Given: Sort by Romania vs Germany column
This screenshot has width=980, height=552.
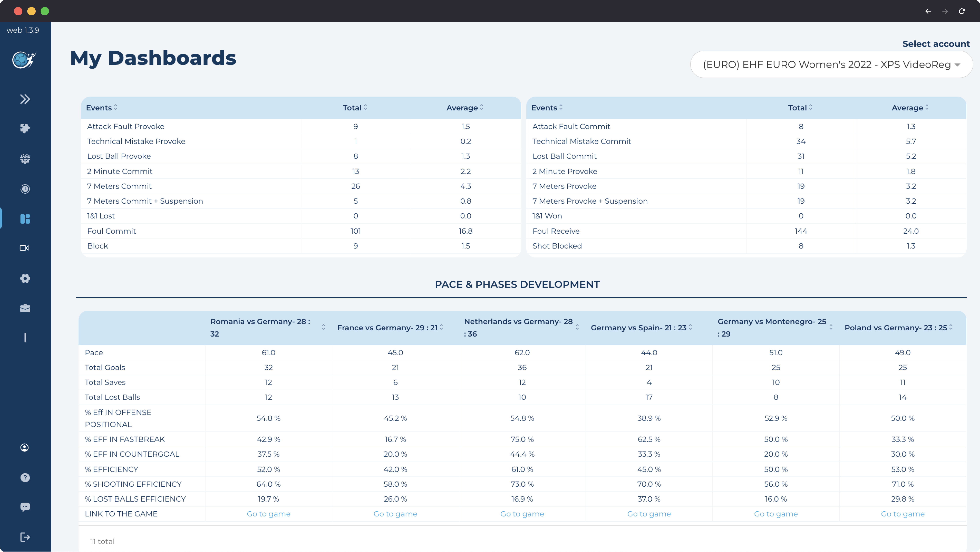Looking at the screenshot, I should pos(323,327).
